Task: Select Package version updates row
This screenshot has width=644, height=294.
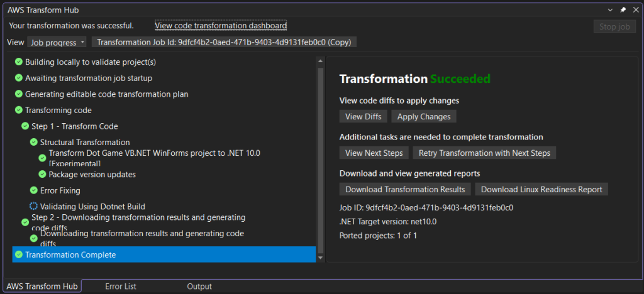Action: click(x=92, y=174)
